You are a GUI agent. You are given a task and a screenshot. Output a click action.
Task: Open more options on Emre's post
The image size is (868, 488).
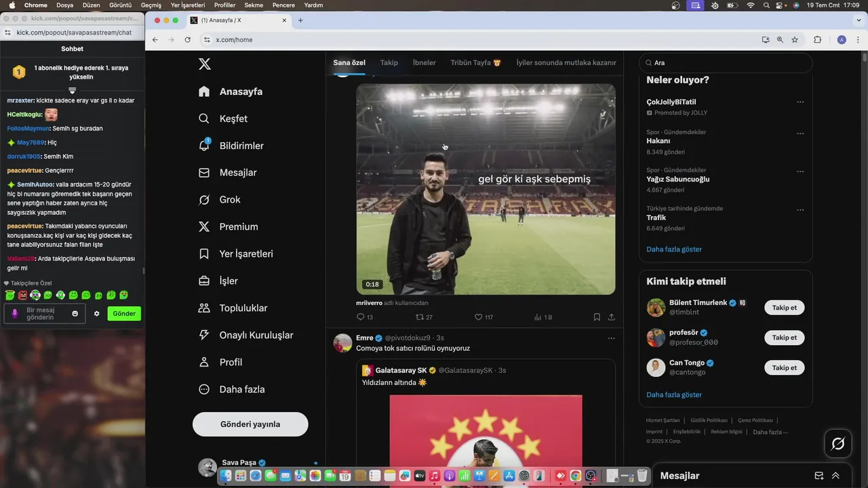(x=611, y=338)
